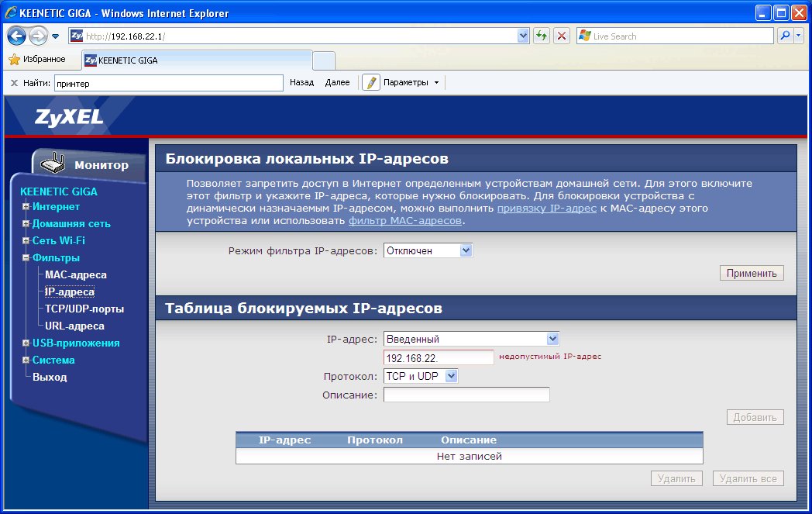
Task: Open the Домашняя сеть menu section
Action: (71, 224)
